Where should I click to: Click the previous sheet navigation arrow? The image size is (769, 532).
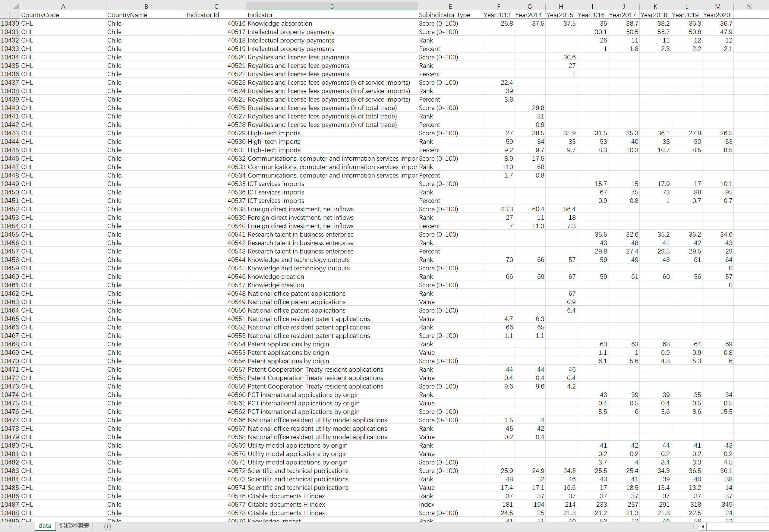(x=10, y=527)
